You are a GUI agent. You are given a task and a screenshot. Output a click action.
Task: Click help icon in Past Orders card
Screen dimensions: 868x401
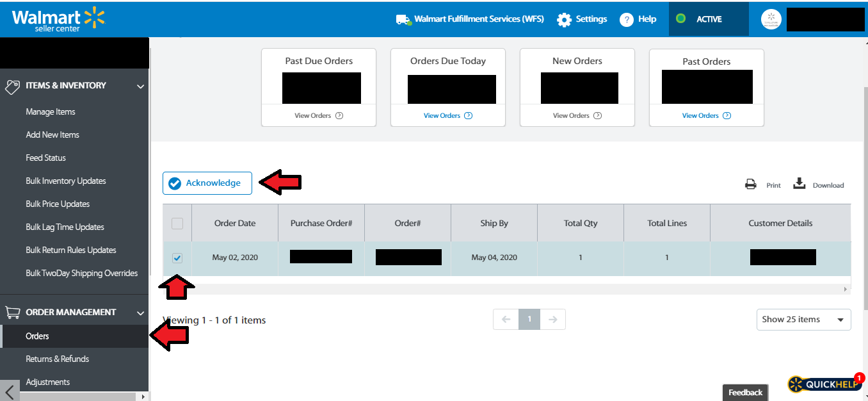727,116
